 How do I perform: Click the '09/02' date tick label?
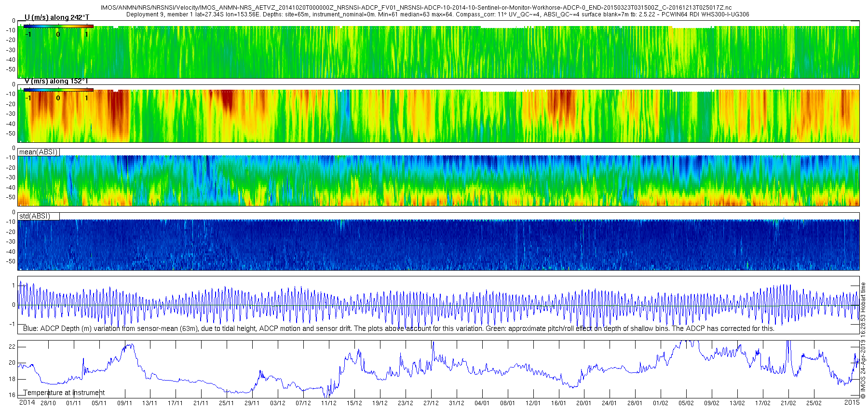click(x=712, y=403)
